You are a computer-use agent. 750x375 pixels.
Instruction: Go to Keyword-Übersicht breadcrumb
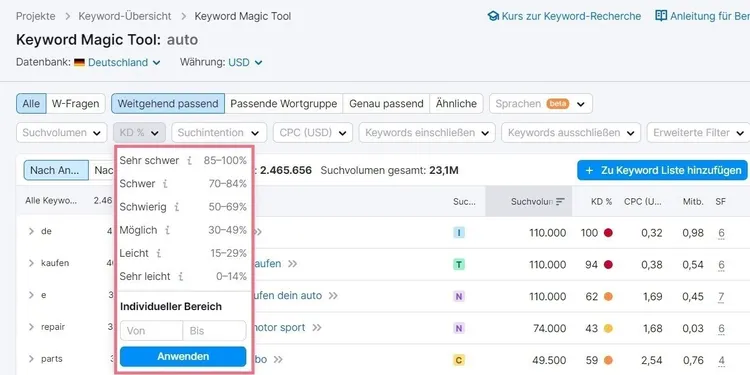click(125, 16)
